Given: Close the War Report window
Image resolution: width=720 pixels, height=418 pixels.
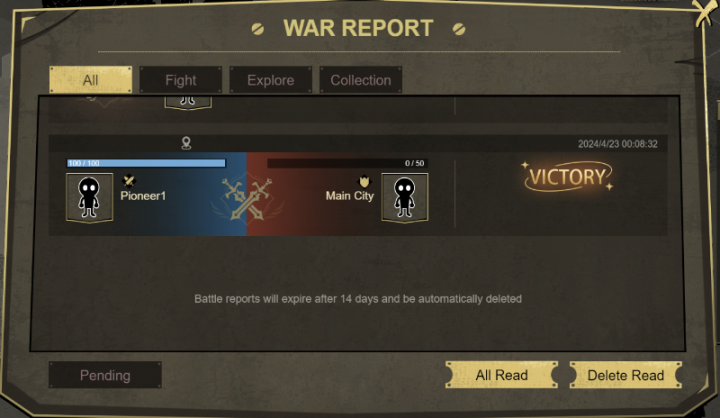Looking at the screenshot, I should coord(704,13).
